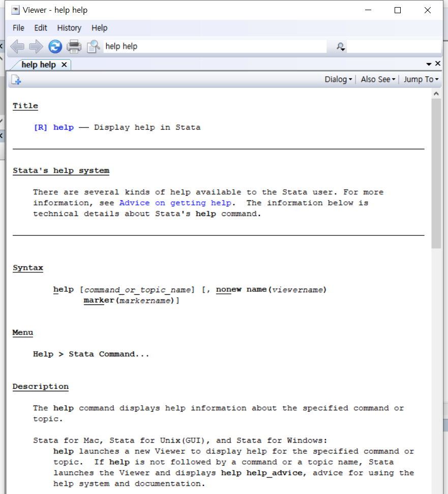Open the History menu

coord(69,28)
